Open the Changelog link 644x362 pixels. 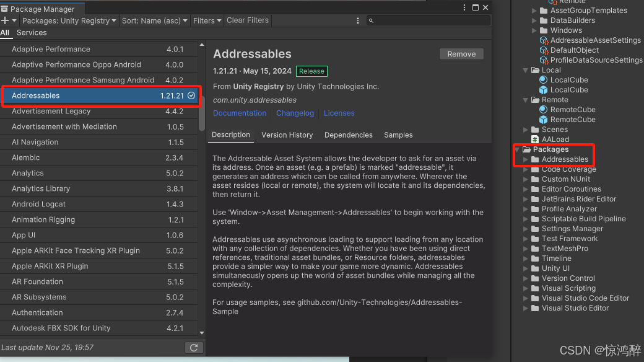(295, 113)
